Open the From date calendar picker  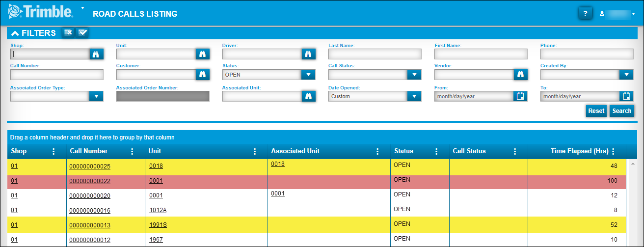(x=520, y=96)
